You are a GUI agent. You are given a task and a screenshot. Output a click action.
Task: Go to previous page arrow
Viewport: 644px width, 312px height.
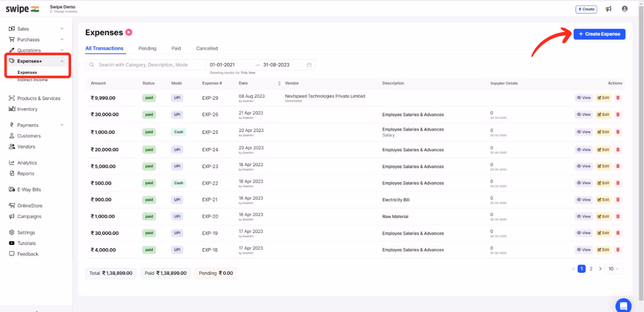coord(573,269)
